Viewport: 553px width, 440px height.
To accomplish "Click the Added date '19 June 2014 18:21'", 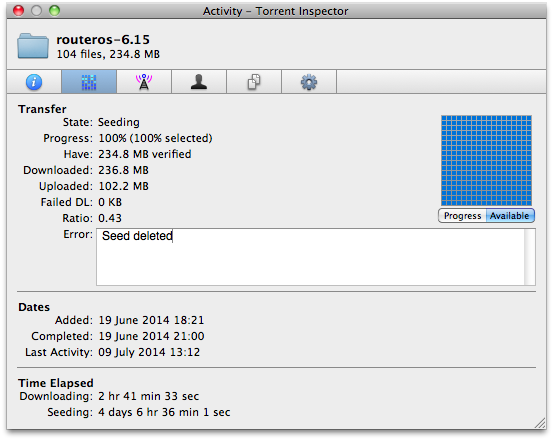I will [151, 320].
